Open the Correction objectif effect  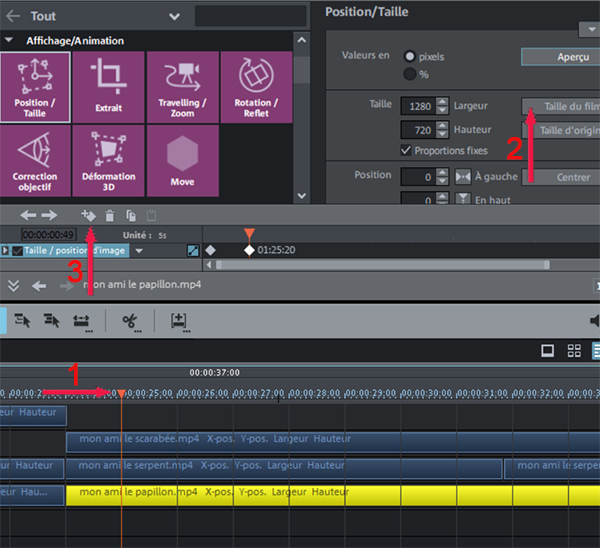(x=35, y=160)
